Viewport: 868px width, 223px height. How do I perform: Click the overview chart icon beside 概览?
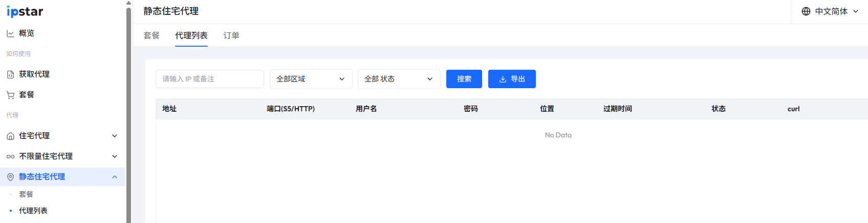click(x=10, y=33)
